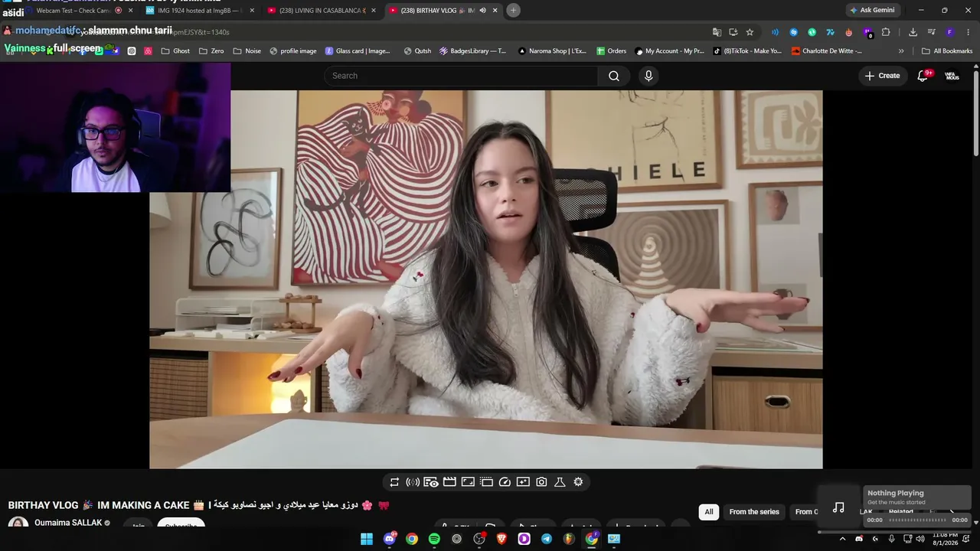Viewport: 980px width, 551px height.
Task: Open the Qutsh bookmark
Action: 417,51
